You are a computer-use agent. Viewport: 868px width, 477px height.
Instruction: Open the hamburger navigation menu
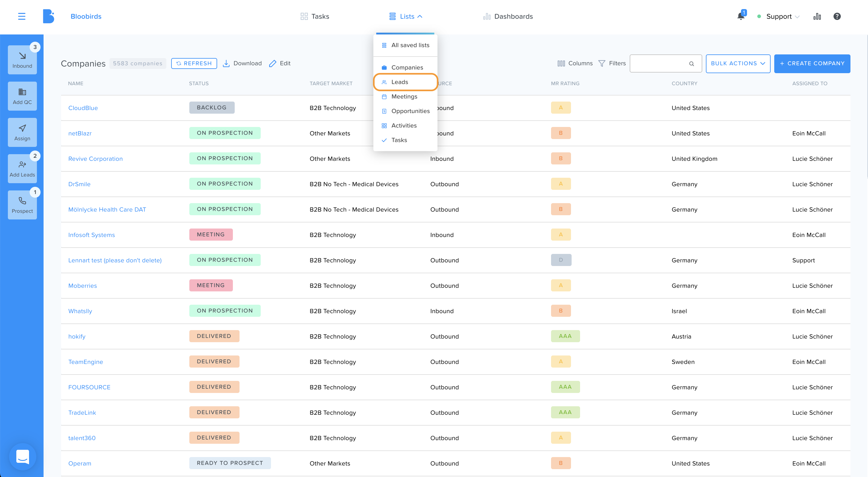pyautogui.click(x=21, y=16)
